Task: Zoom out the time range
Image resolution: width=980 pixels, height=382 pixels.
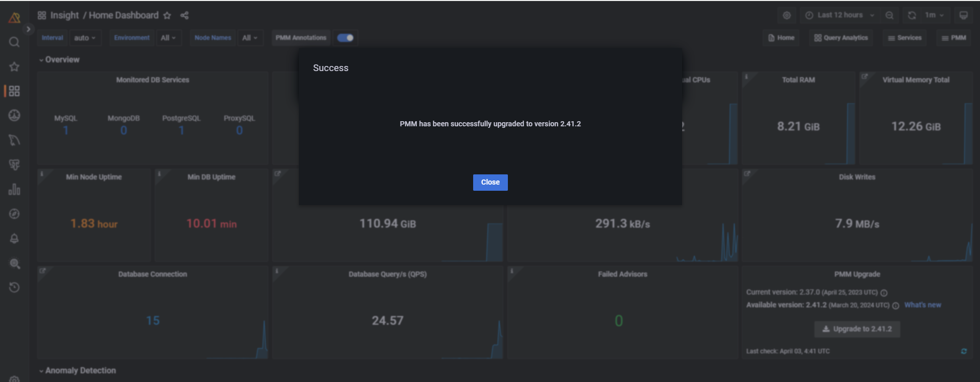Action: (890, 15)
